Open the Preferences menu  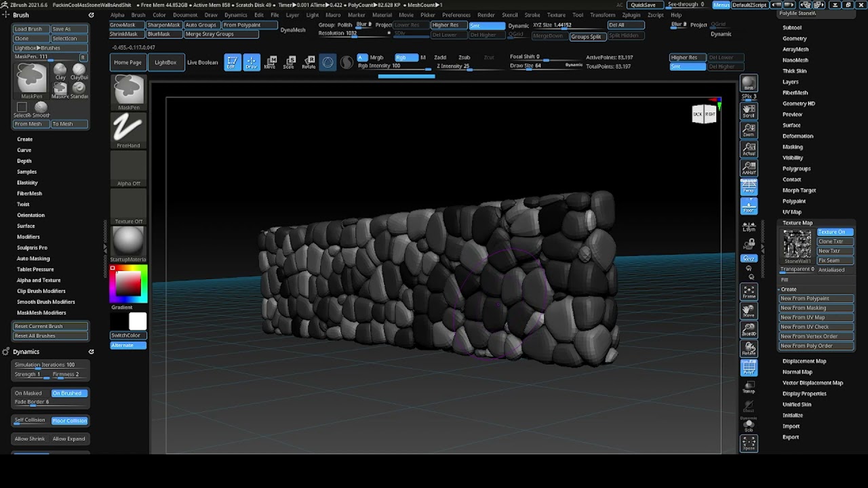(x=456, y=15)
